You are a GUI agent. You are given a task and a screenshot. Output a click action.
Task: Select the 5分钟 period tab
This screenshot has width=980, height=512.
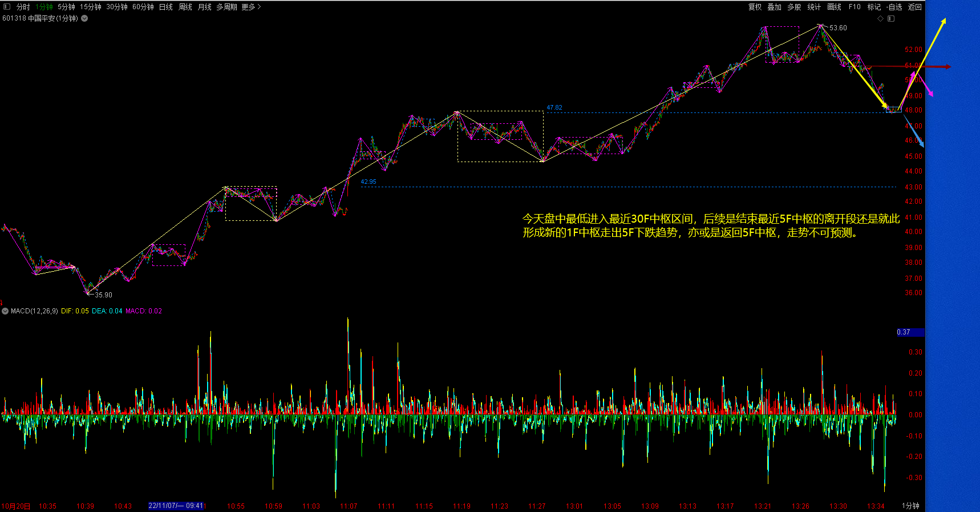coord(66,7)
